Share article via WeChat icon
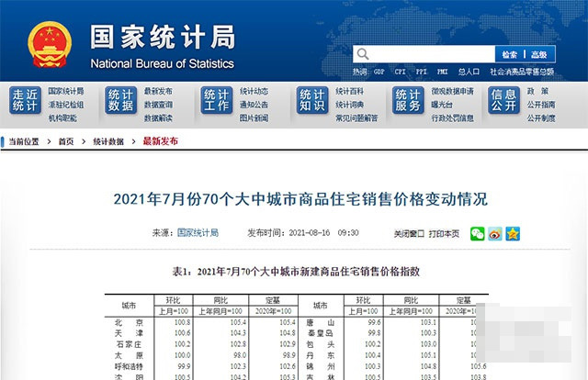The width and height of the screenshot is (588, 380). coord(477,233)
